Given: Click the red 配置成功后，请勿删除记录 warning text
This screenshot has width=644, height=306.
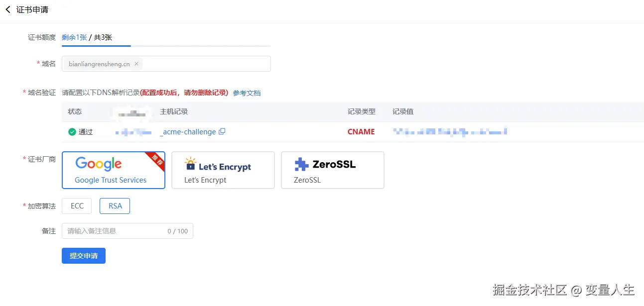Looking at the screenshot, I should [x=184, y=93].
